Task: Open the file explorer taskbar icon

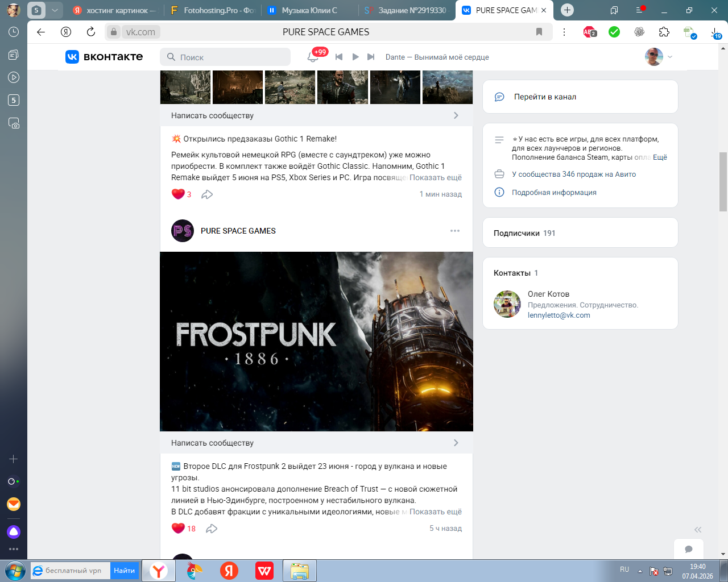Action: coord(300,571)
